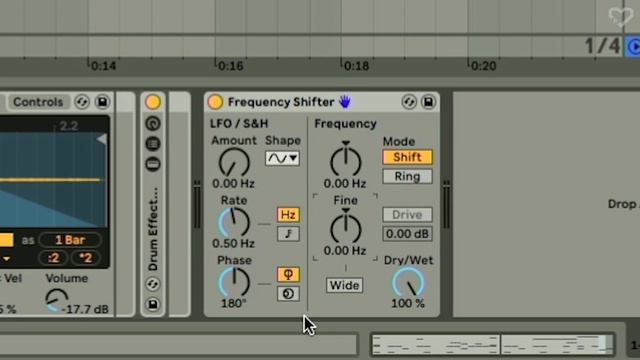
Task: Click the 0.00 dB drive value field
Action: pos(407,234)
